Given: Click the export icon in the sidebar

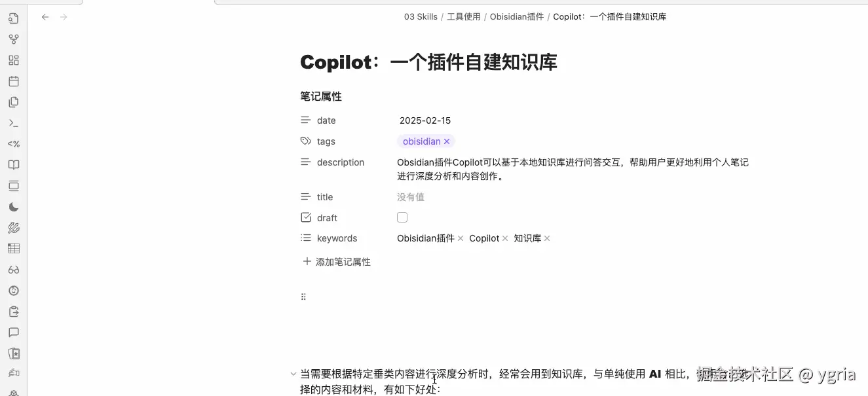Looking at the screenshot, I should [14, 311].
